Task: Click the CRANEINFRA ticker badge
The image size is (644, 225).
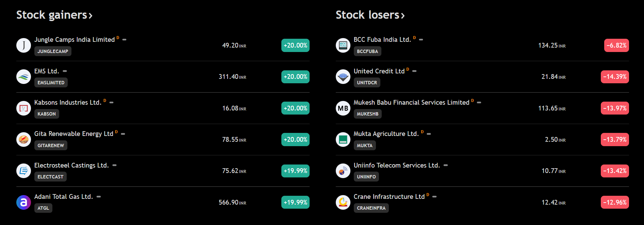Action: [x=371, y=208]
